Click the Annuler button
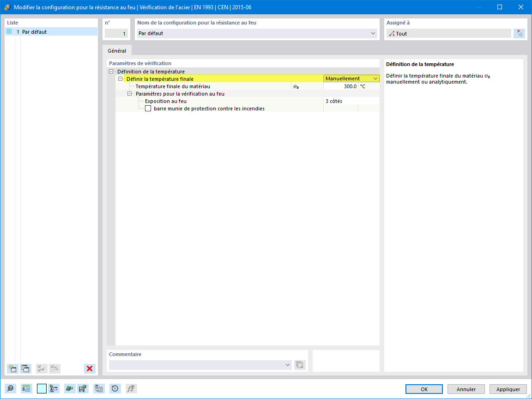The height and width of the screenshot is (399, 532). coord(466,389)
